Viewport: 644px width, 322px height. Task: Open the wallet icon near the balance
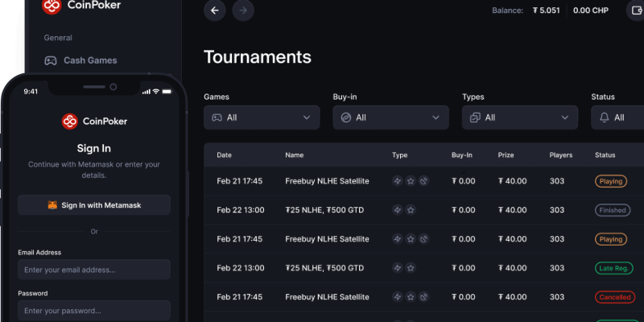pos(634,10)
